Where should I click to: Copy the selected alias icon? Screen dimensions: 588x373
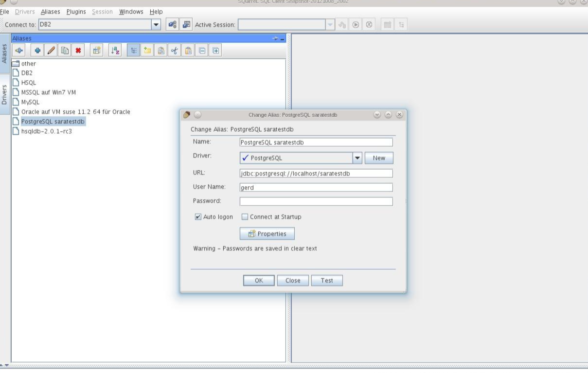tap(65, 50)
